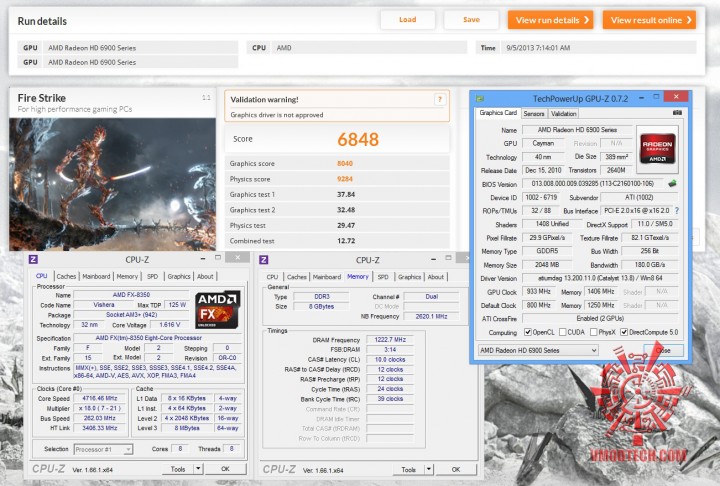This screenshot has width=720, height=486.
Task: Close GPU-Z with the red X
Action: point(676,96)
